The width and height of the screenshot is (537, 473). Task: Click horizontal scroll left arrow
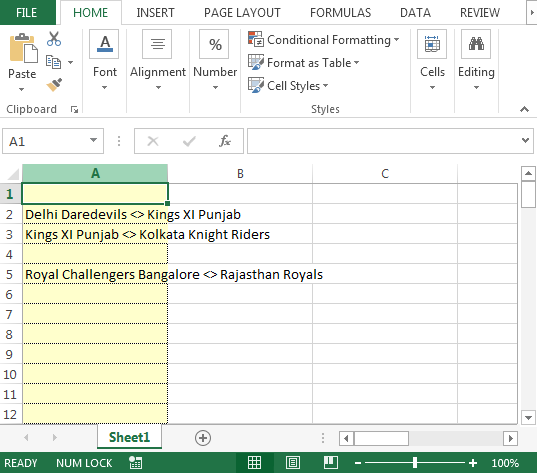tap(346, 438)
